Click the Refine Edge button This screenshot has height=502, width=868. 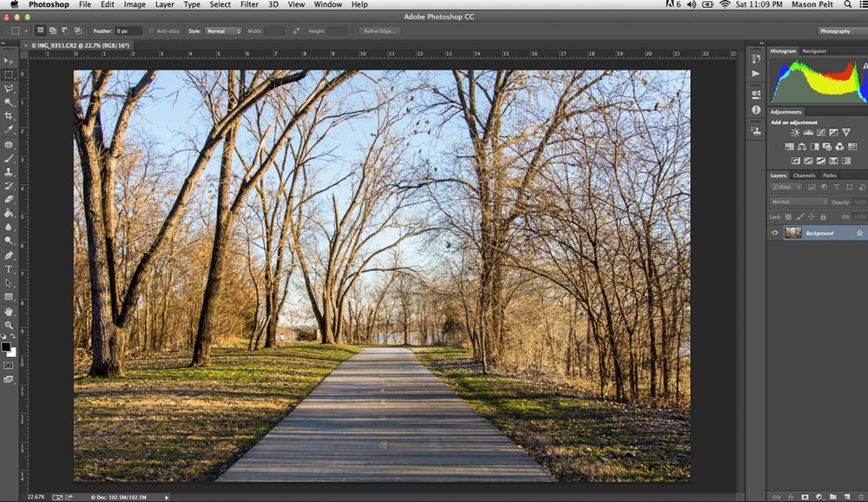tap(380, 31)
